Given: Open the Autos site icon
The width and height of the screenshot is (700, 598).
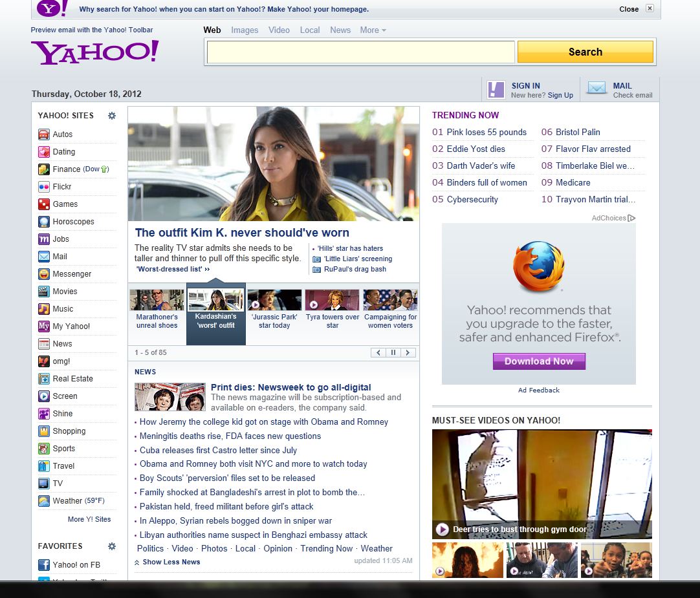Looking at the screenshot, I should coord(43,134).
